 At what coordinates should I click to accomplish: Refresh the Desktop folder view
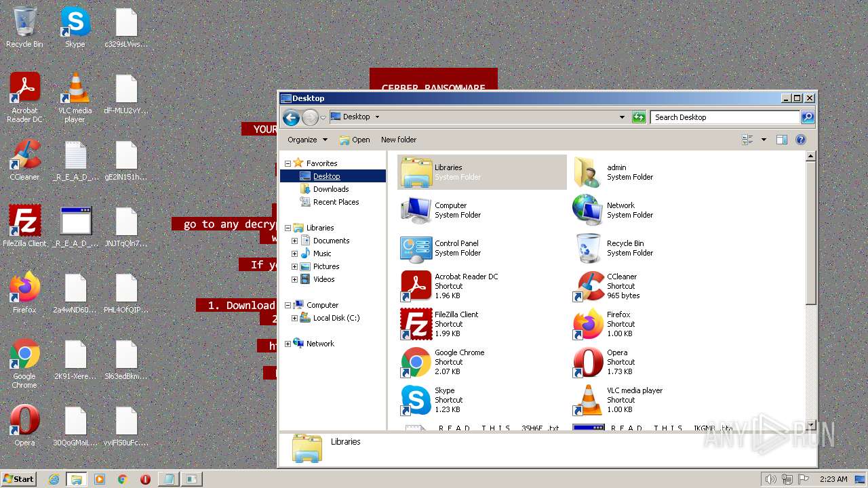pyautogui.click(x=639, y=117)
